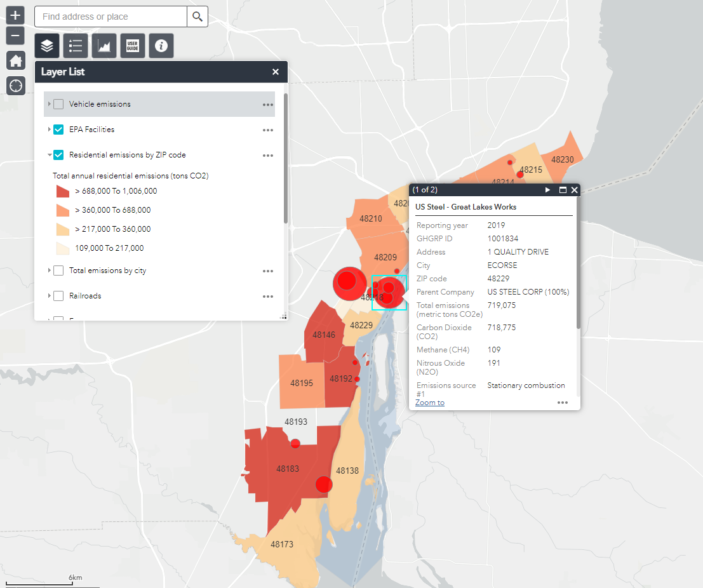
Task: Open the chart widget
Action: point(104,46)
